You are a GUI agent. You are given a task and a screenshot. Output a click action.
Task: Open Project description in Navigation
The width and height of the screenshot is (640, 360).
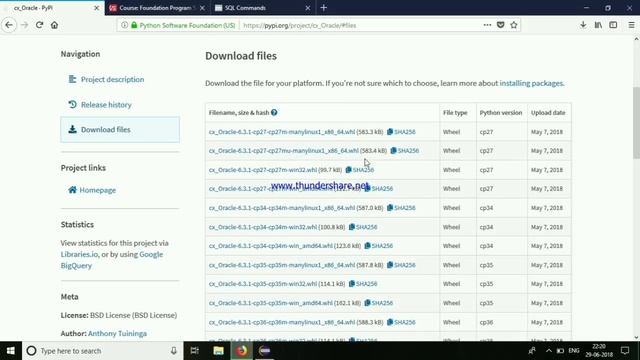(x=112, y=79)
